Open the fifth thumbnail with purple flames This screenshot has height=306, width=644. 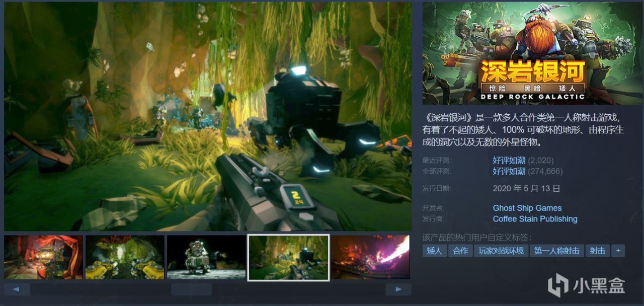pos(370,257)
